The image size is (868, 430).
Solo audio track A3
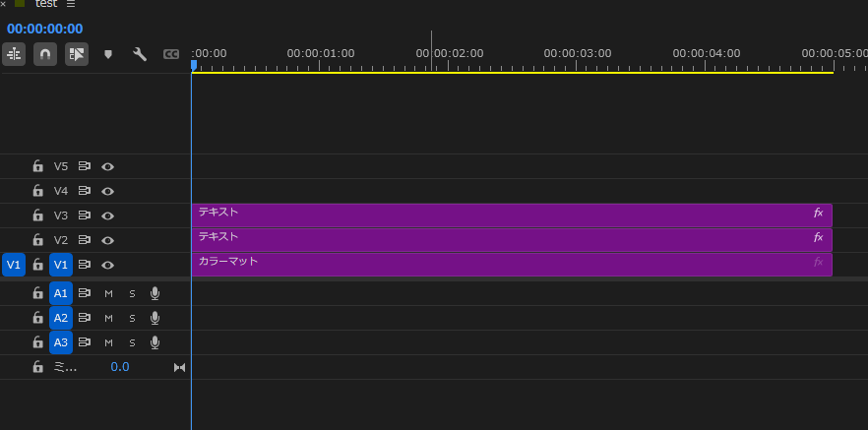[132, 342]
